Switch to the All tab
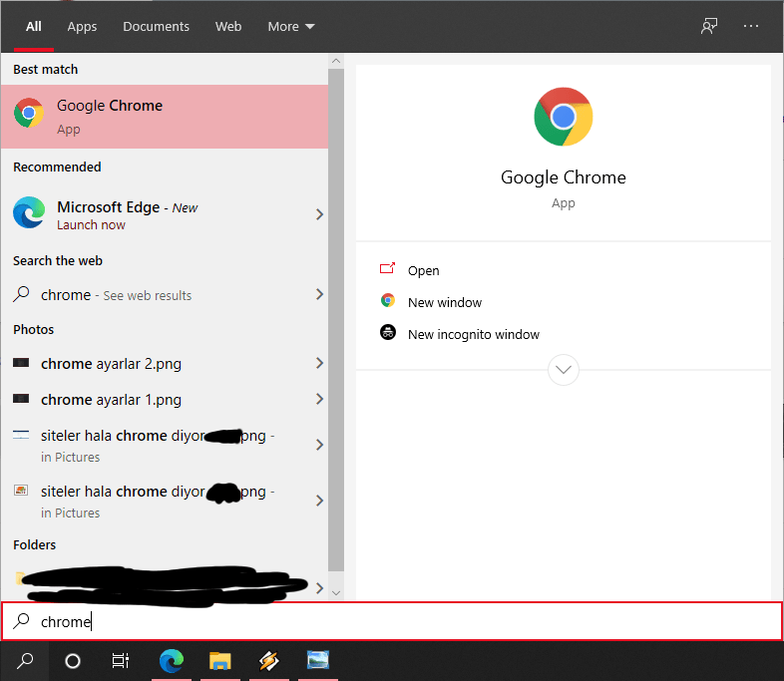 (x=34, y=27)
